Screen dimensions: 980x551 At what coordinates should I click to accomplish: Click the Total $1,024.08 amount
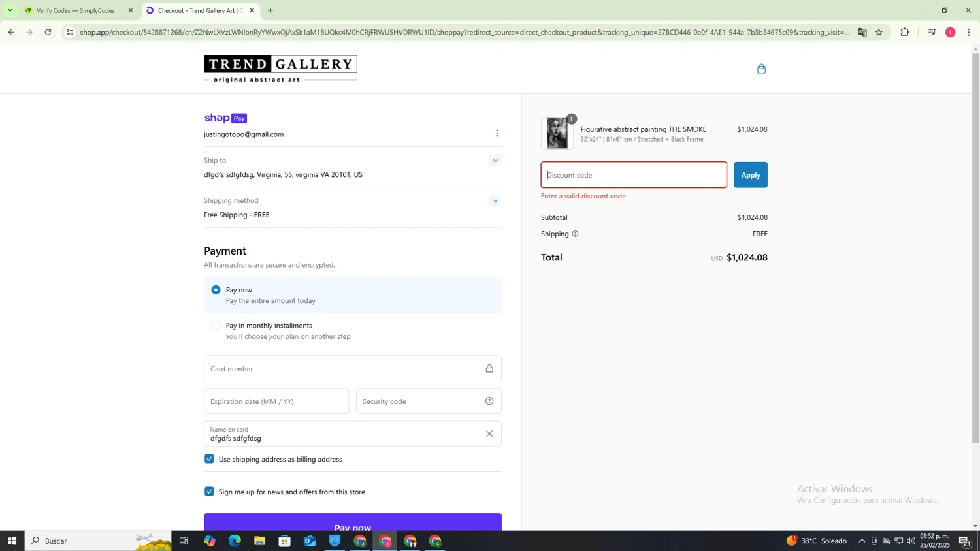tap(747, 258)
